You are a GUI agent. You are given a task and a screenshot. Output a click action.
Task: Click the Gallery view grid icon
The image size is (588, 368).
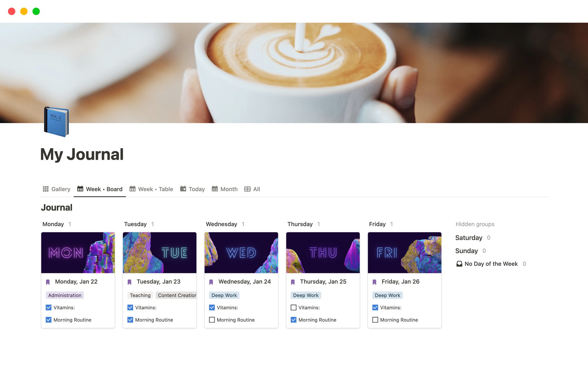tap(46, 189)
